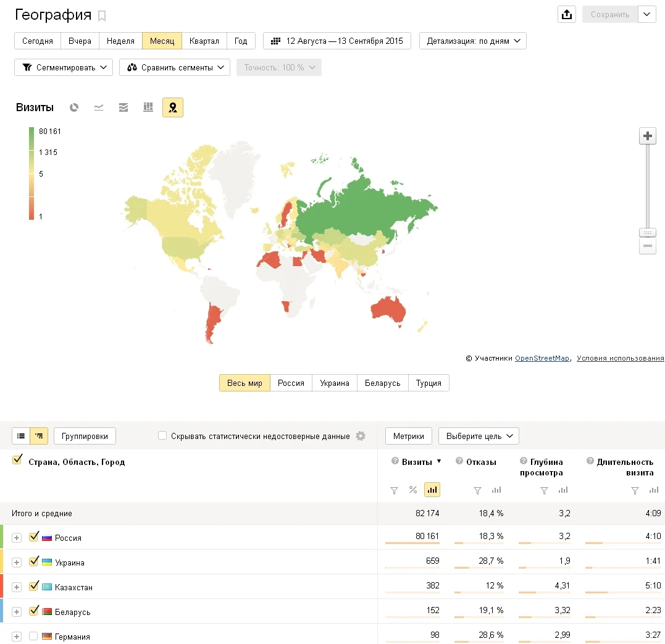Click the percent icon under Визиты
The height and width of the screenshot is (644, 665).
[413, 490]
